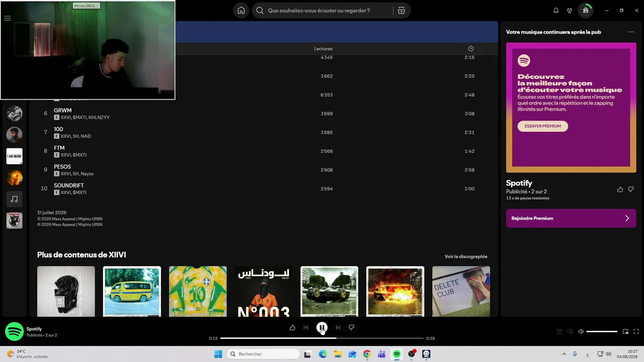Open the three-dot menu in the ad panel
Screen dimensions: 644x362
point(631,32)
